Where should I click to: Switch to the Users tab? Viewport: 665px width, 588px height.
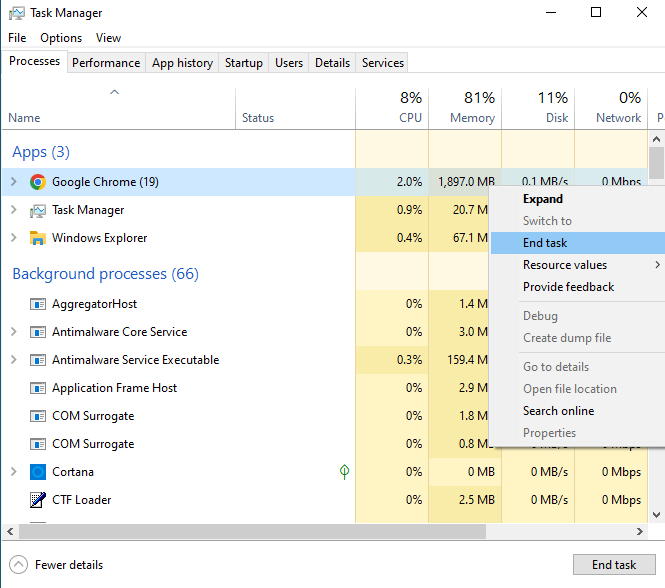point(289,63)
